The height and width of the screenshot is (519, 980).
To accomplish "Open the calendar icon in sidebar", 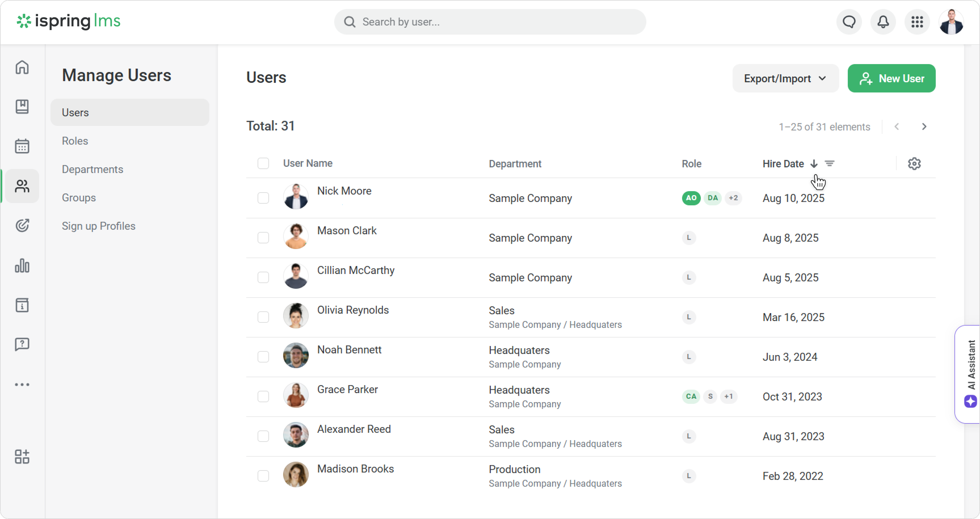I will (x=22, y=146).
